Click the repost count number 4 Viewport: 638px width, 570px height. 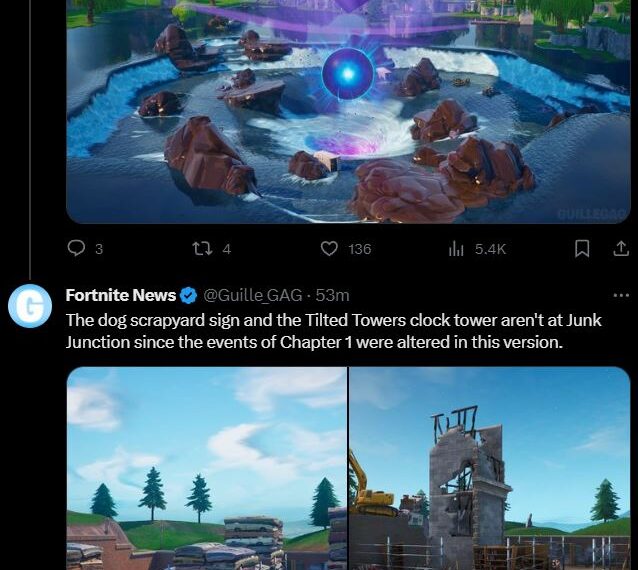(x=227, y=249)
